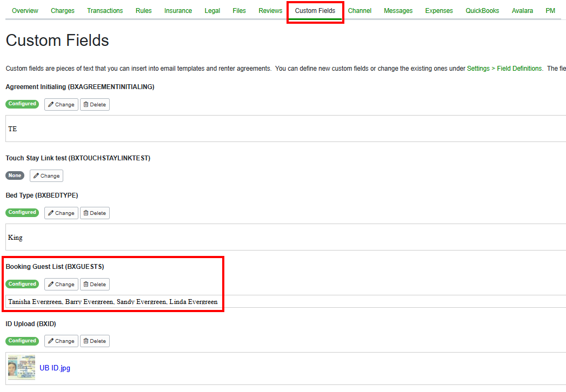Click the None badge under Touch Stay Link test
The height and width of the screenshot is (392, 566).
click(x=15, y=175)
